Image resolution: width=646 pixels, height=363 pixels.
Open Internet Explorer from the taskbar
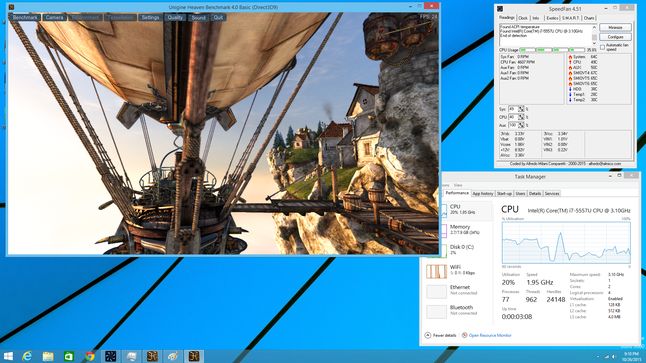pyautogui.click(x=27, y=356)
